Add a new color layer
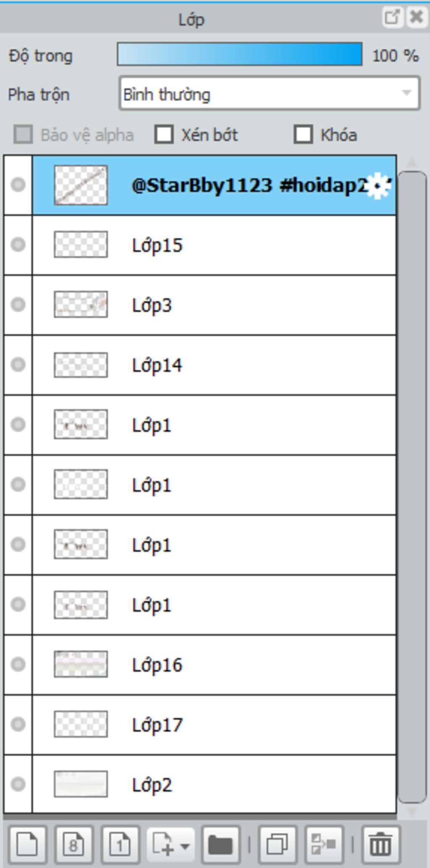The width and height of the screenshot is (430, 868). (28, 844)
